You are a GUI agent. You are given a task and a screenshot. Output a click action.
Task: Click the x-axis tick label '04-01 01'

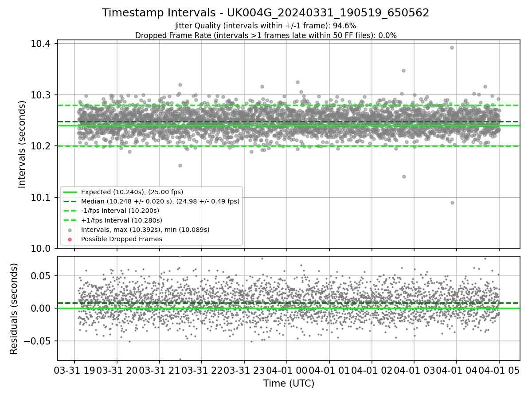point(329,371)
